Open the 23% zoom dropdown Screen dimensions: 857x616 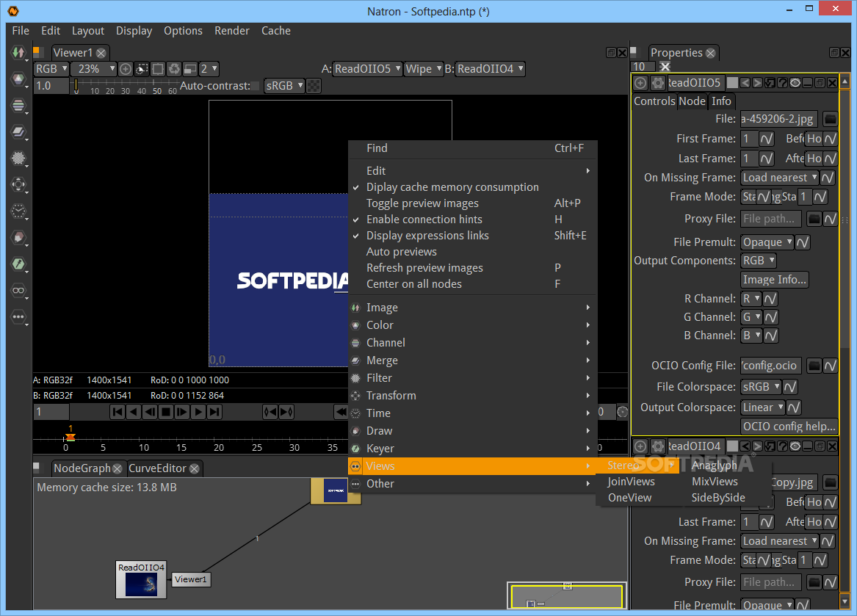click(x=94, y=69)
